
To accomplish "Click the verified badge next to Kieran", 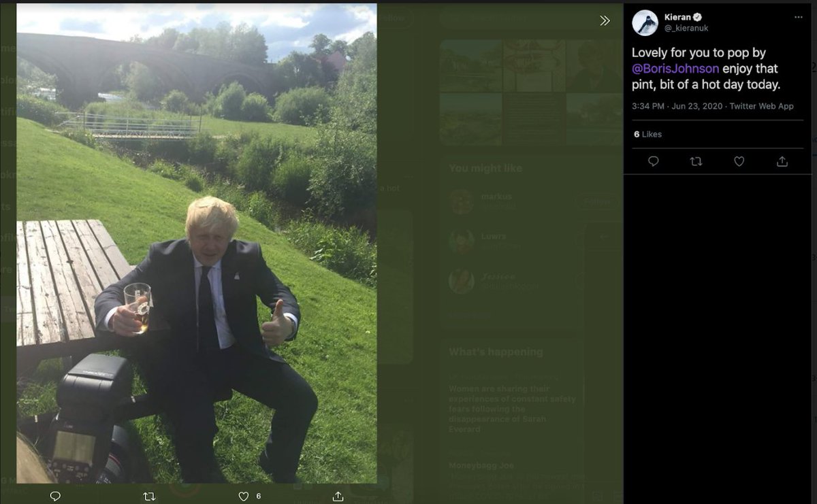I will pyautogui.click(x=698, y=17).
